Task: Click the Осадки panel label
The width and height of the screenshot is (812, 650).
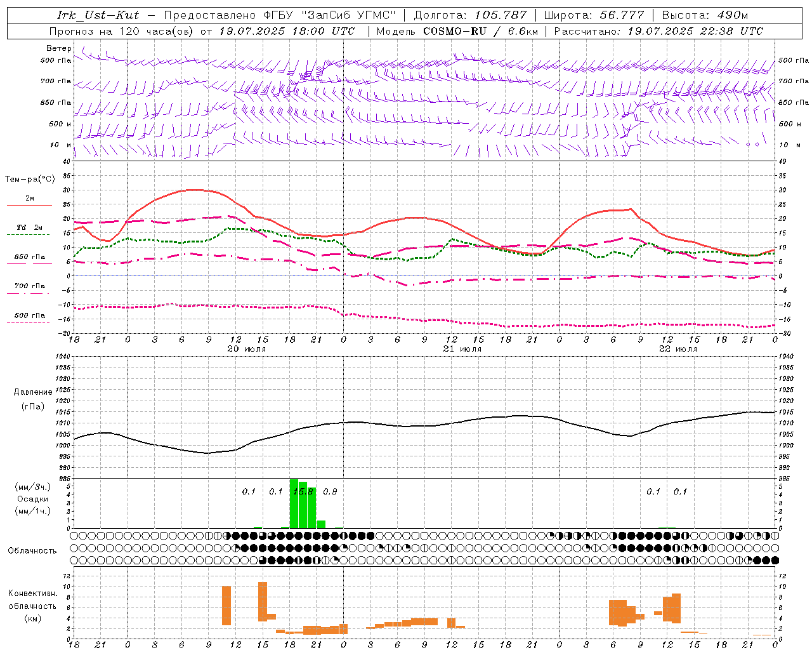Action: coord(33,499)
